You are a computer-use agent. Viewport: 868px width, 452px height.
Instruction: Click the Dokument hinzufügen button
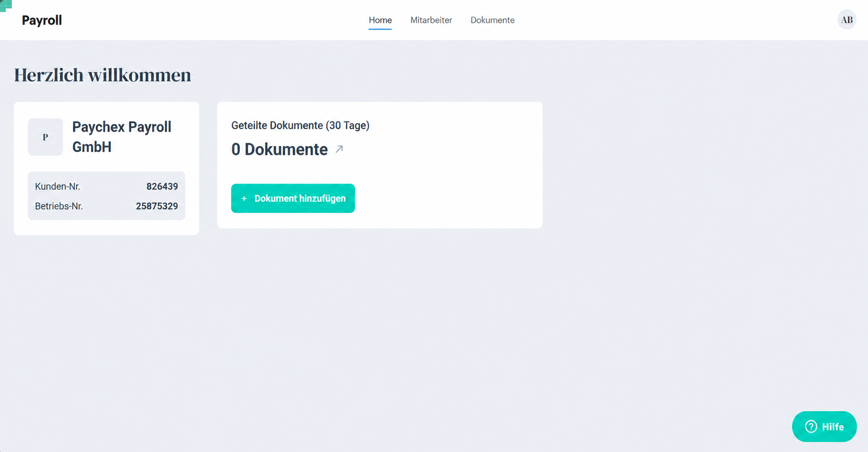293,198
